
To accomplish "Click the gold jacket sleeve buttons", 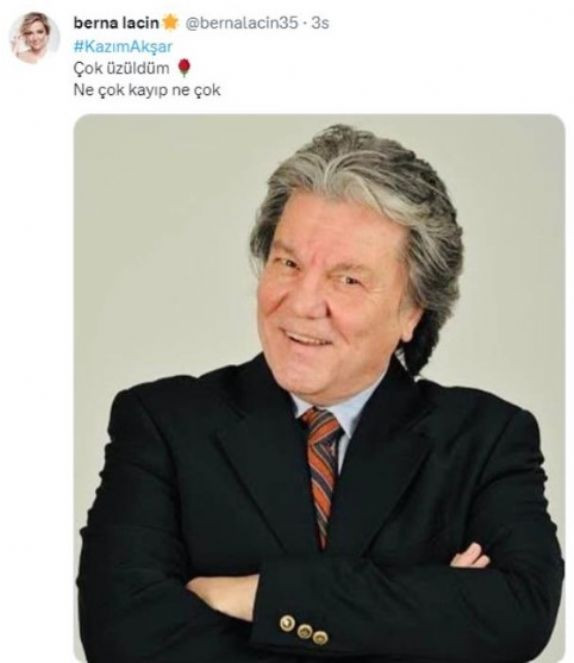I will 303,629.
